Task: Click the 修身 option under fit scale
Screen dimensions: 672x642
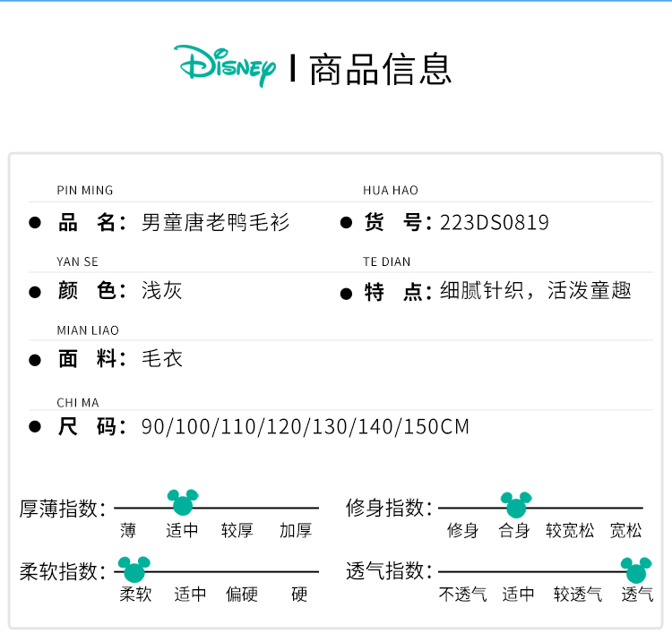Action: click(x=462, y=531)
